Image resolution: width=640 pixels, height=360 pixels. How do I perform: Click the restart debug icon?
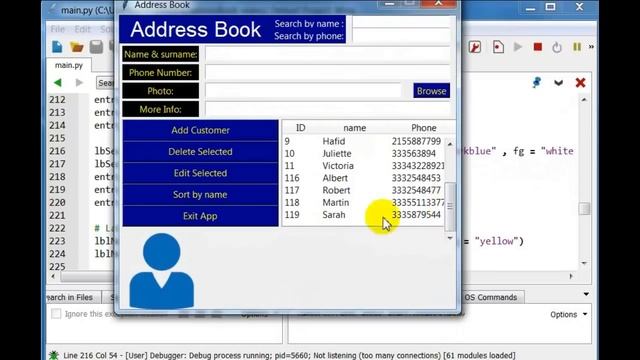tap(557, 47)
